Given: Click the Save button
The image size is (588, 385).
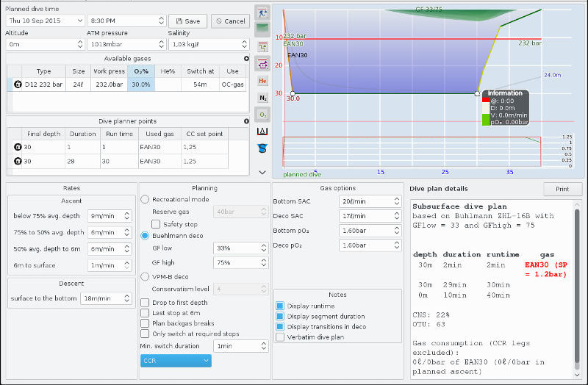Looking at the screenshot, I should tap(188, 21).
